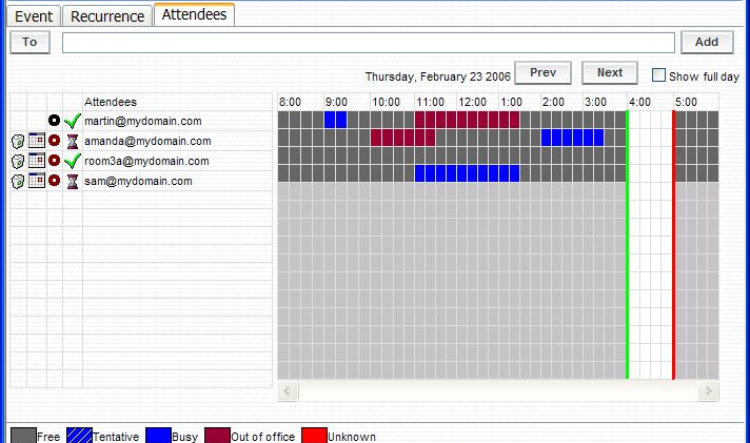Select attendee martin@mydomain.com

coord(143,121)
